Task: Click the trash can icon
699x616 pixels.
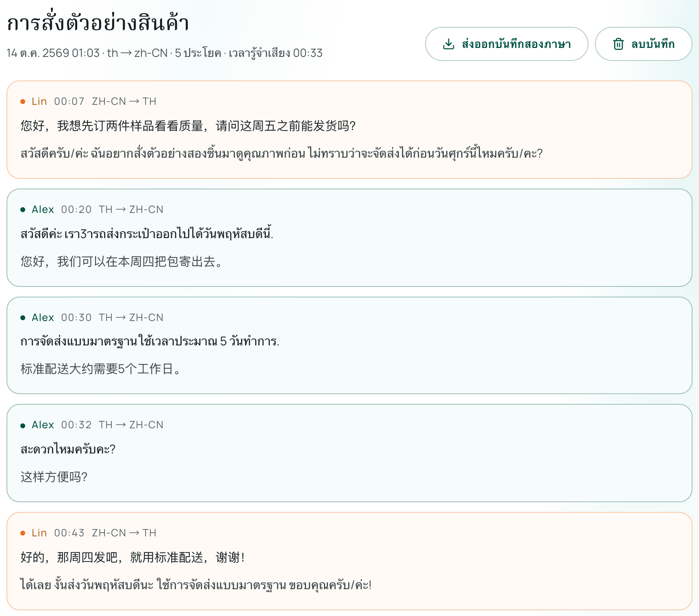Action: coord(618,44)
